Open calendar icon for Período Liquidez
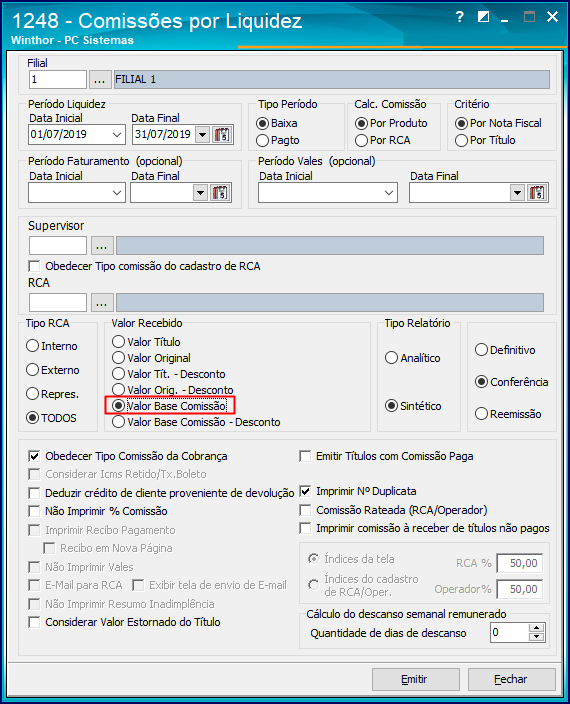This screenshot has height=704, width=570. 222,134
